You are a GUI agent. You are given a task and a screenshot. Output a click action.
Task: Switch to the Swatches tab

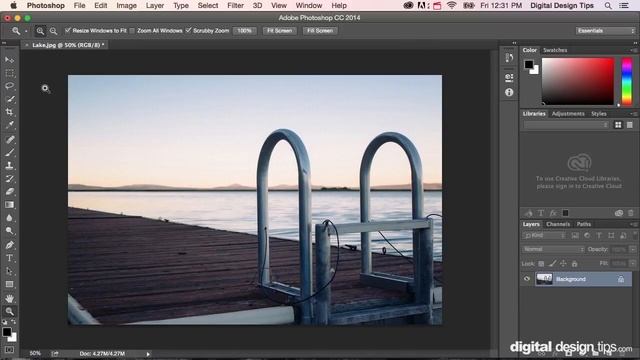(555, 50)
